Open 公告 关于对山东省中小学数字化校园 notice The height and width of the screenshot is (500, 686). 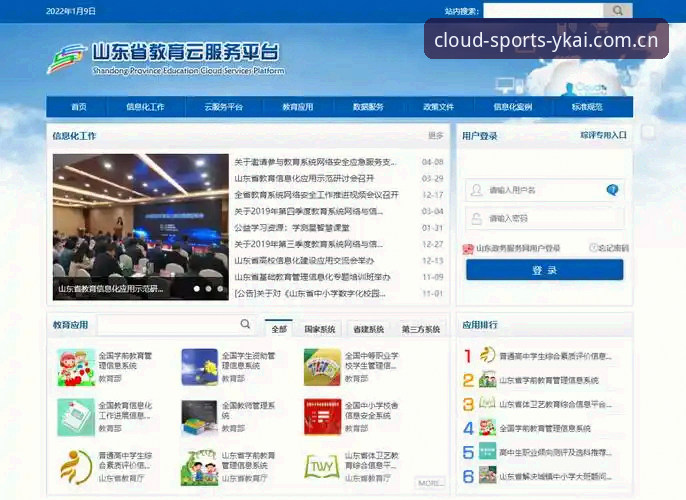[x=310, y=293]
